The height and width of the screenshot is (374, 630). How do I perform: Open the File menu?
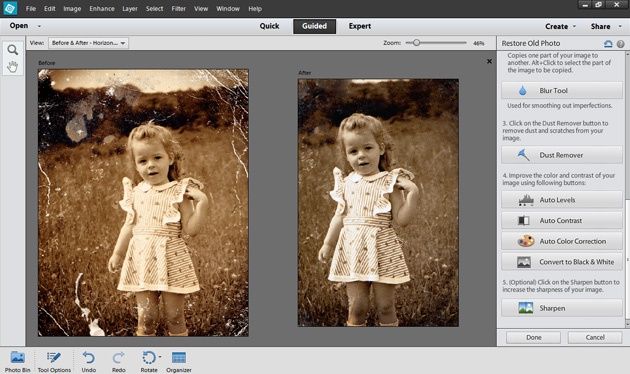pyautogui.click(x=31, y=8)
